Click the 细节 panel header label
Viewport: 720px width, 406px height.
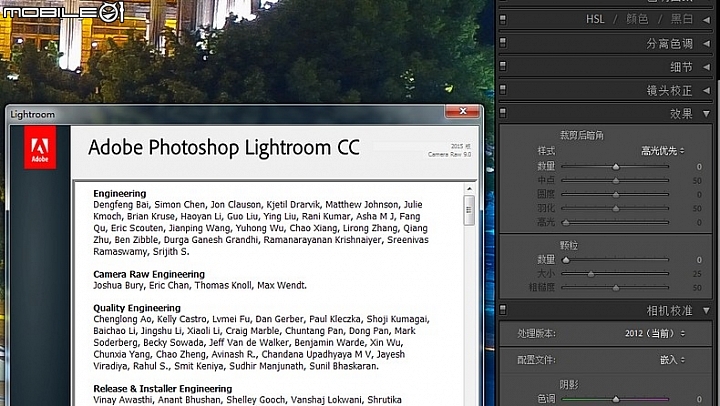coord(681,67)
